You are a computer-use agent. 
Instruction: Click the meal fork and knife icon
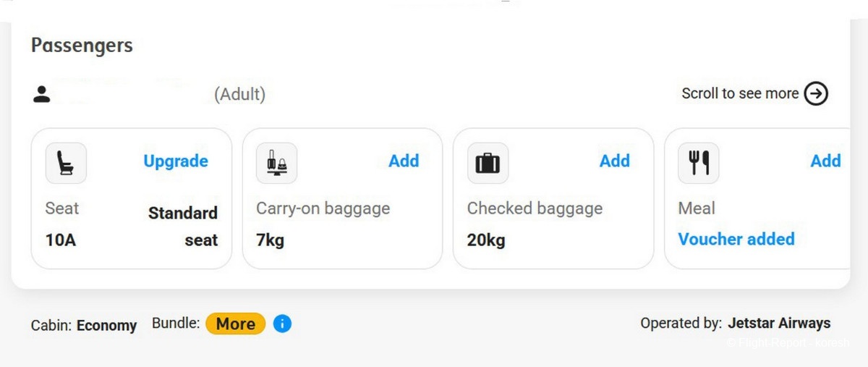tap(699, 163)
